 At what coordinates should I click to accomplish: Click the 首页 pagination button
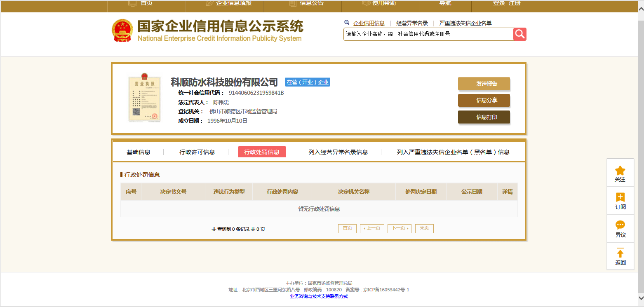coord(347,228)
